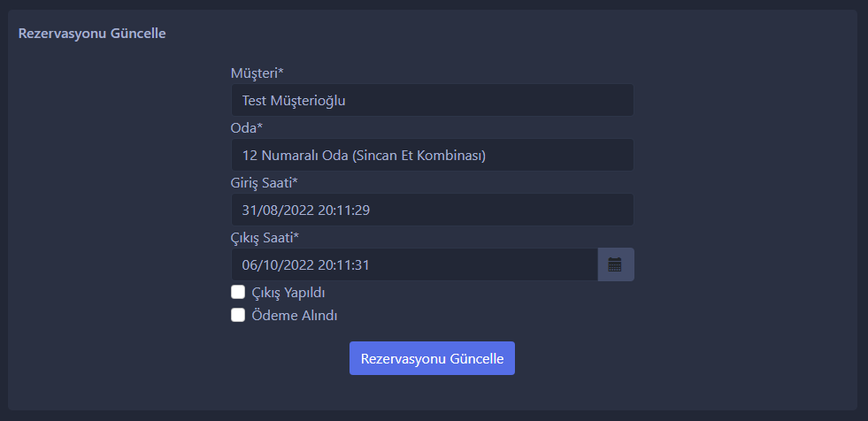Click the Ödeme Alındı label text
This screenshot has height=421, width=868.
click(295, 316)
